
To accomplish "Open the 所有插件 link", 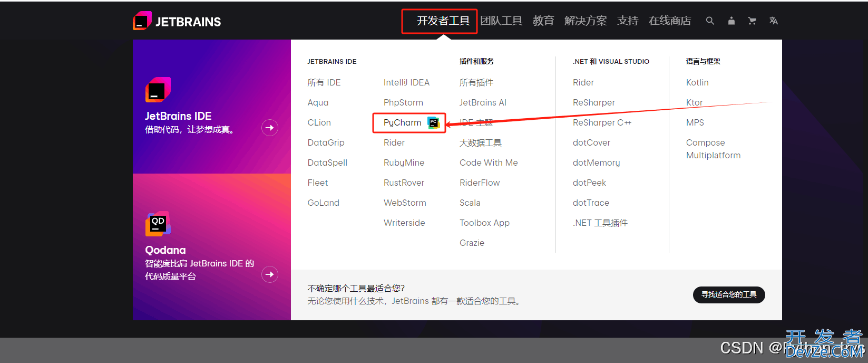I will pos(476,82).
